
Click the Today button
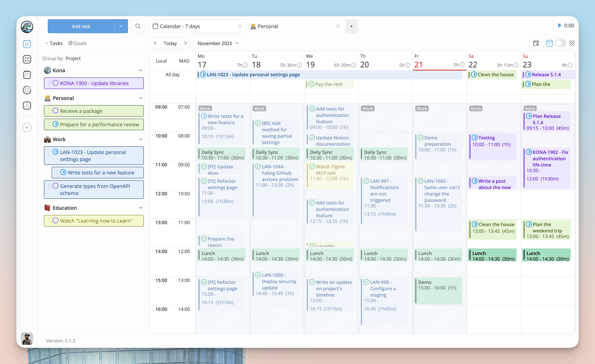click(170, 44)
